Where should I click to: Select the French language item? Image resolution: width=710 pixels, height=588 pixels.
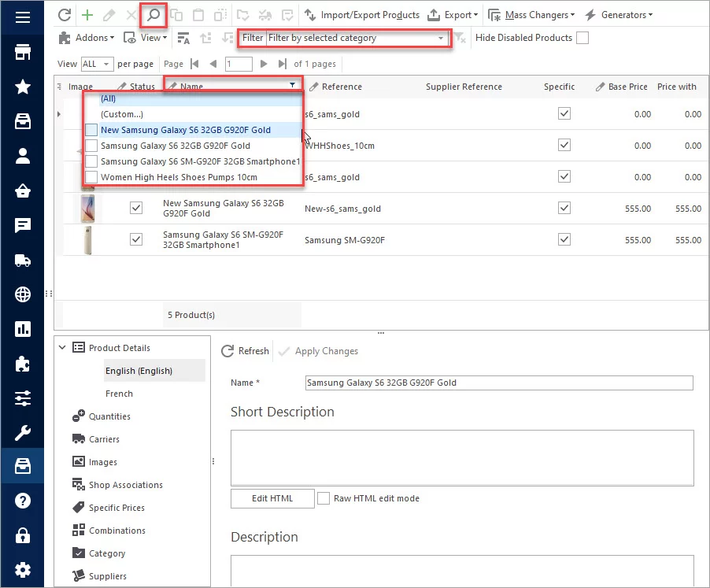(119, 394)
